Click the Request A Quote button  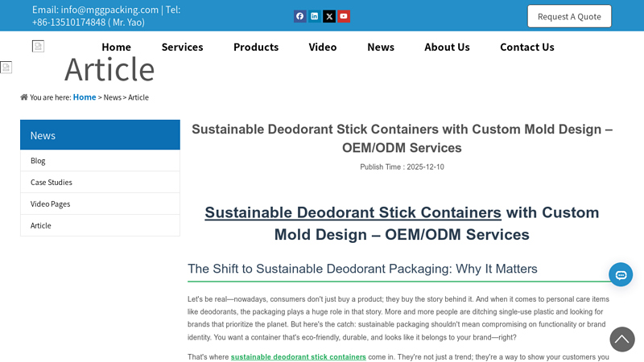pos(569,16)
